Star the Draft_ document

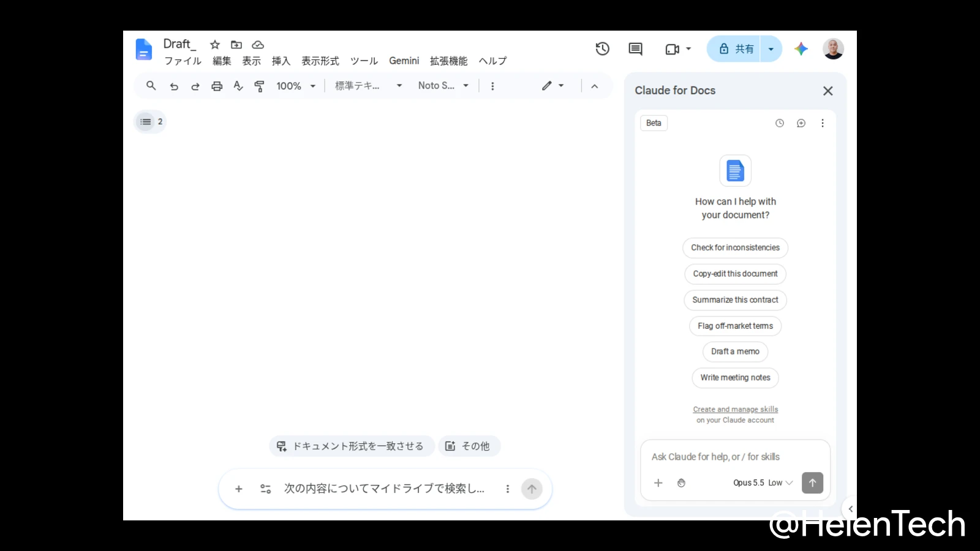pos(215,45)
